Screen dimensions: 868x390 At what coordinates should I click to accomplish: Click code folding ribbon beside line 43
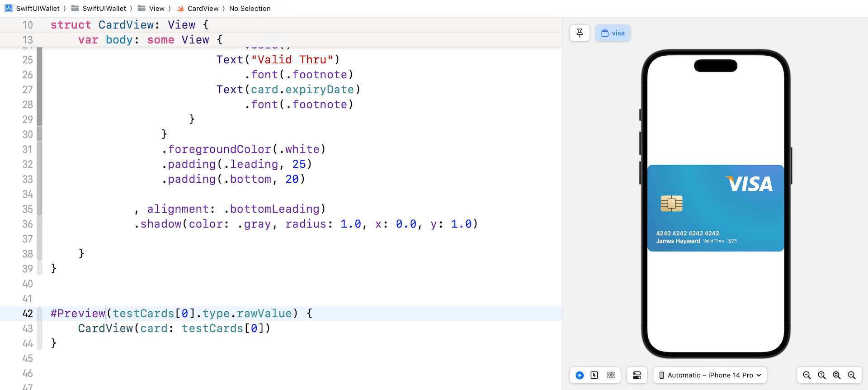(x=39, y=328)
